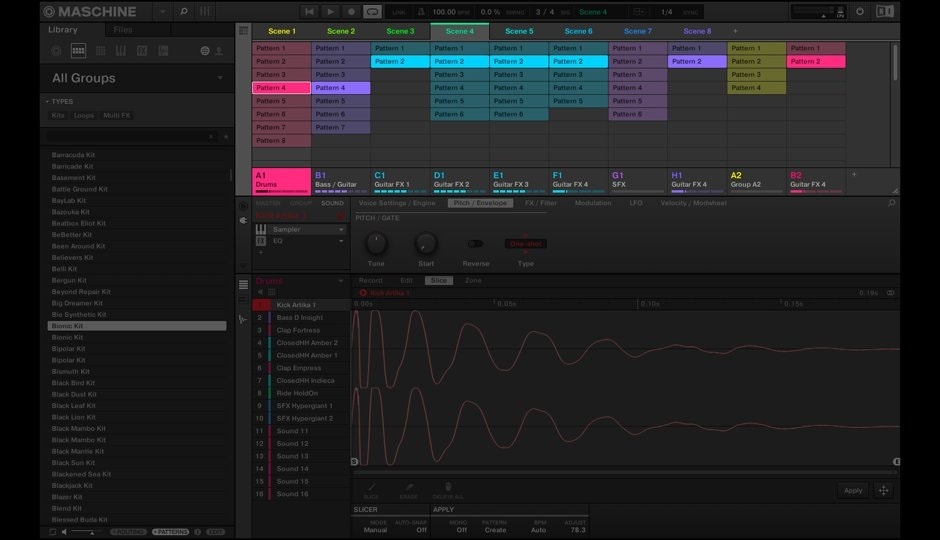940x540 pixels.
Task: Open the 1/4 grid setting dropdown
Action: tap(667, 12)
